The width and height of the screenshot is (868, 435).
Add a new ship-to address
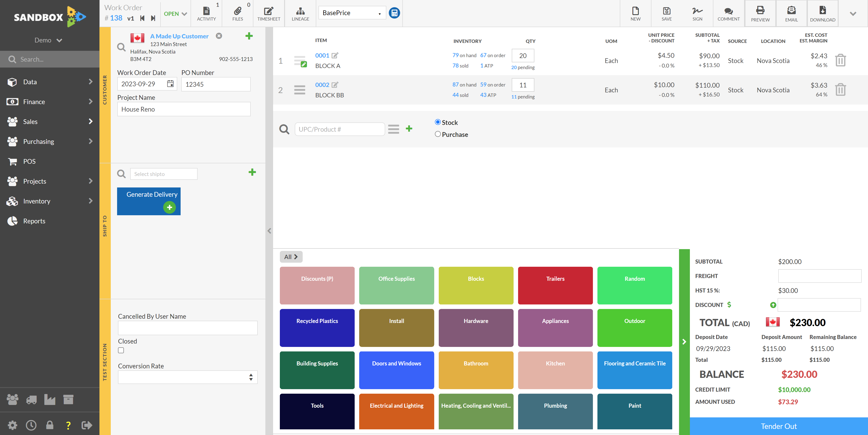pos(252,172)
